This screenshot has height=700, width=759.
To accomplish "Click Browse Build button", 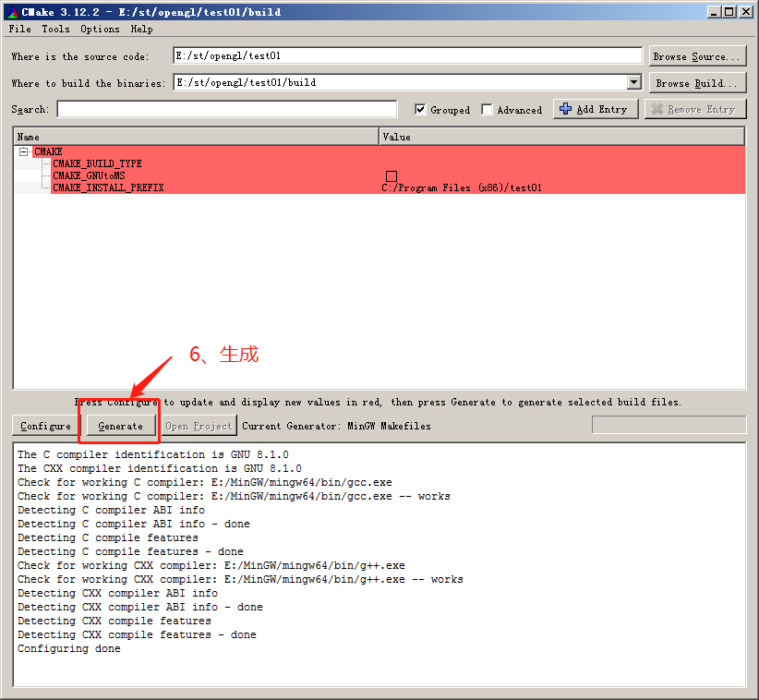I will (697, 83).
